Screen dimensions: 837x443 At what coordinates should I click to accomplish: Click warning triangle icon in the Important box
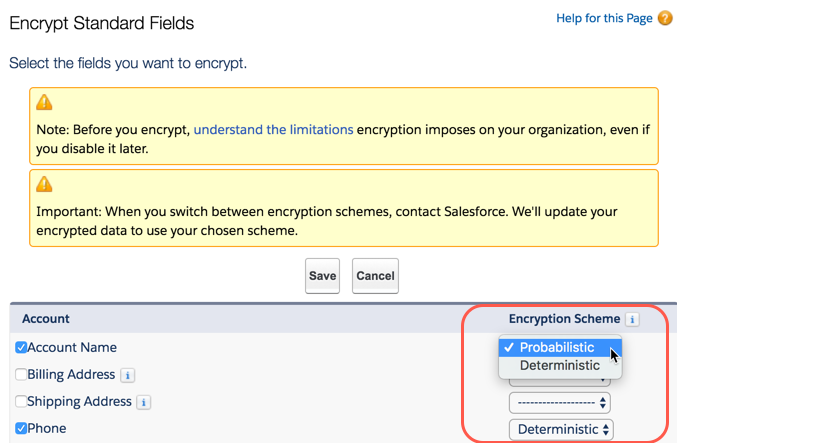[44, 184]
